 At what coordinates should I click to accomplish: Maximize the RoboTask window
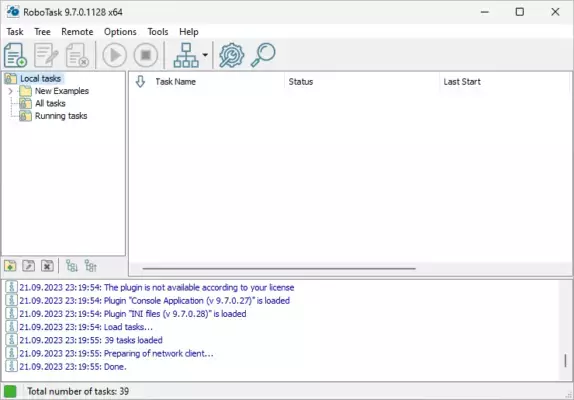pyautogui.click(x=519, y=12)
